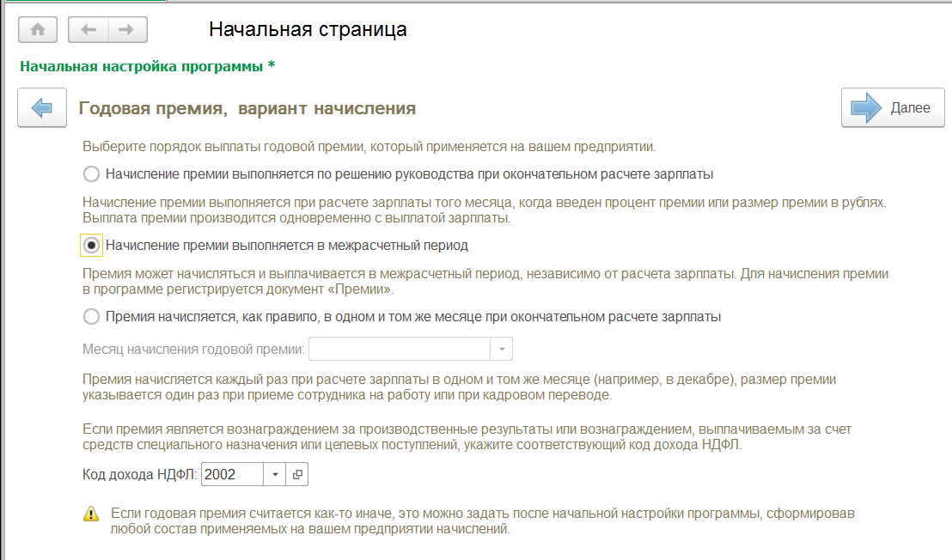
Task: Open the НДФЛ income code record button
Action: click(297, 474)
